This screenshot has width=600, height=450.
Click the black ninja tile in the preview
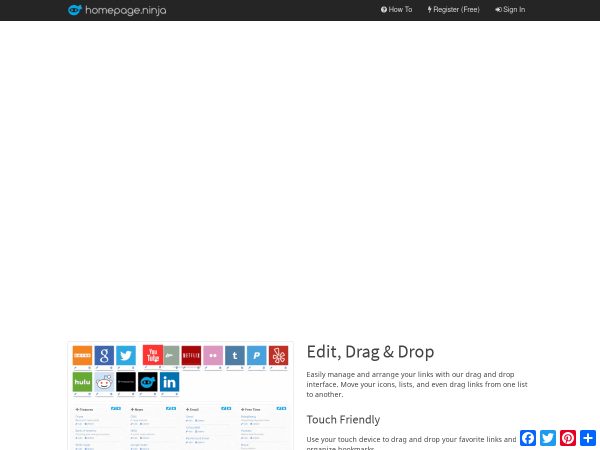(148, 382)
